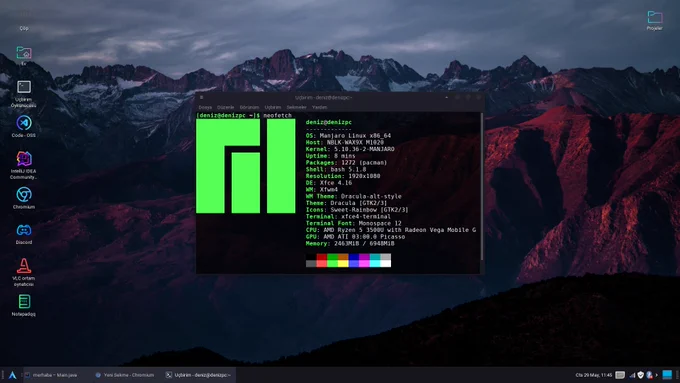Open the clock showing 29 May 11:45
Screen dimensions: 680x383
click(594, 375)
